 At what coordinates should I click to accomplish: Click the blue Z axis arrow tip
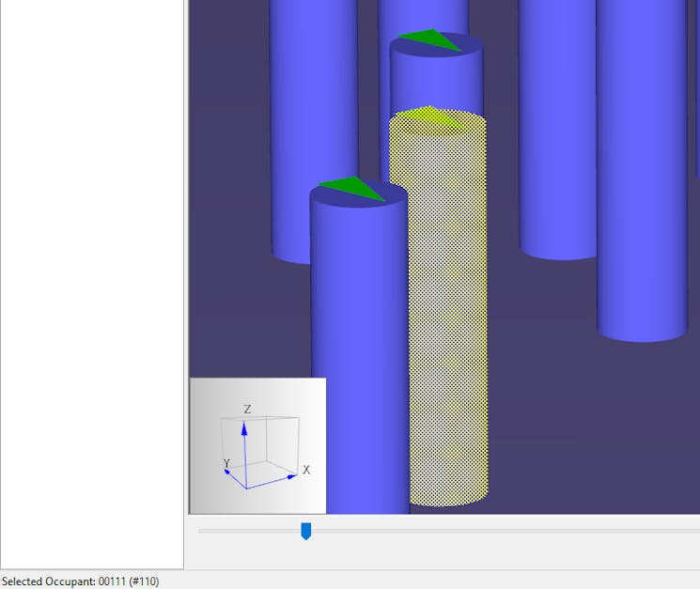click(x=244, y=426)
